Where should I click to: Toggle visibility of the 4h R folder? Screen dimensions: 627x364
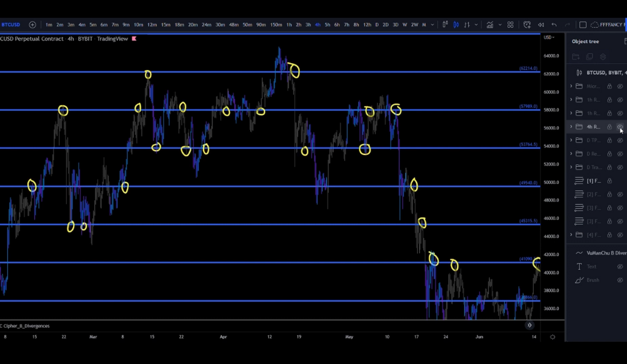[620, 127]
